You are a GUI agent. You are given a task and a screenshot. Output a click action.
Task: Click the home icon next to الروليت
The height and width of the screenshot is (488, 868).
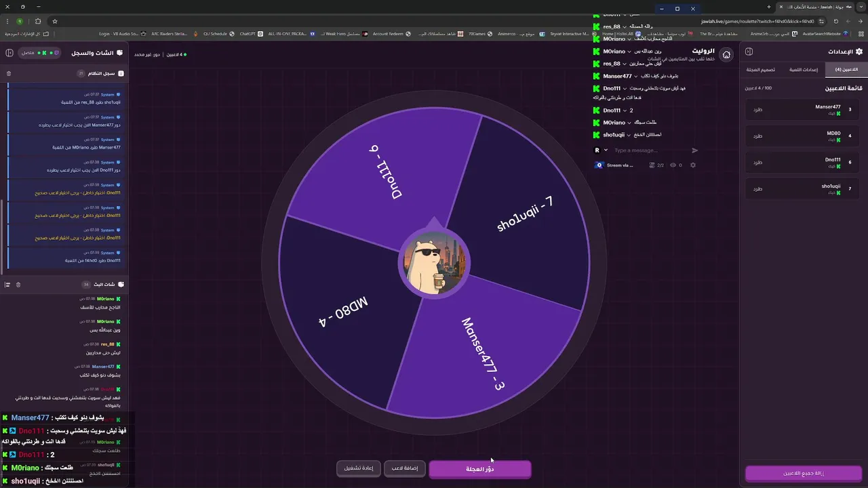726,54
